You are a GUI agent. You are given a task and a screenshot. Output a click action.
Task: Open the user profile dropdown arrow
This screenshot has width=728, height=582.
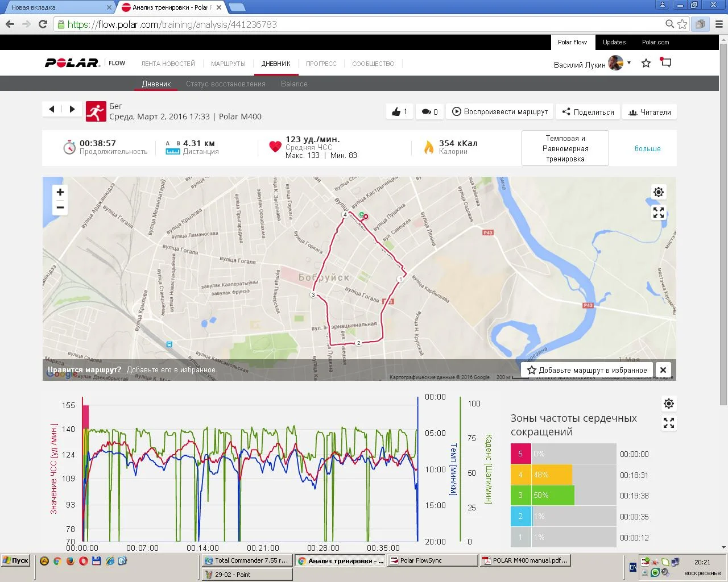coord(629,63)
